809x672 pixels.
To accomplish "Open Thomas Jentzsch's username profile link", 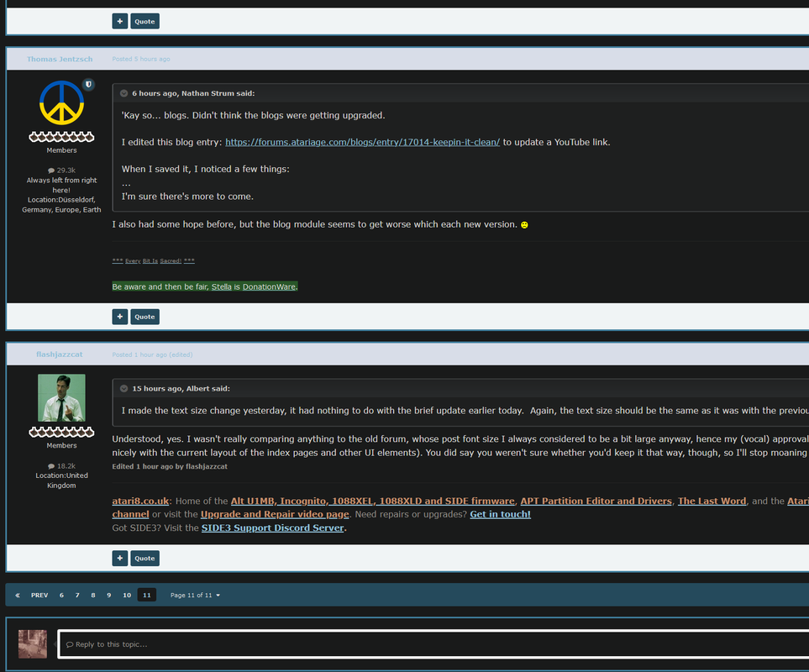I will click(60, 59).
